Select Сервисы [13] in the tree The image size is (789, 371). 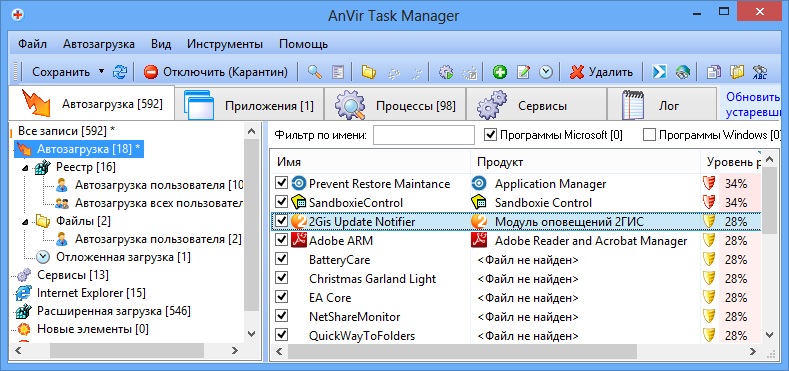[72, 275]
